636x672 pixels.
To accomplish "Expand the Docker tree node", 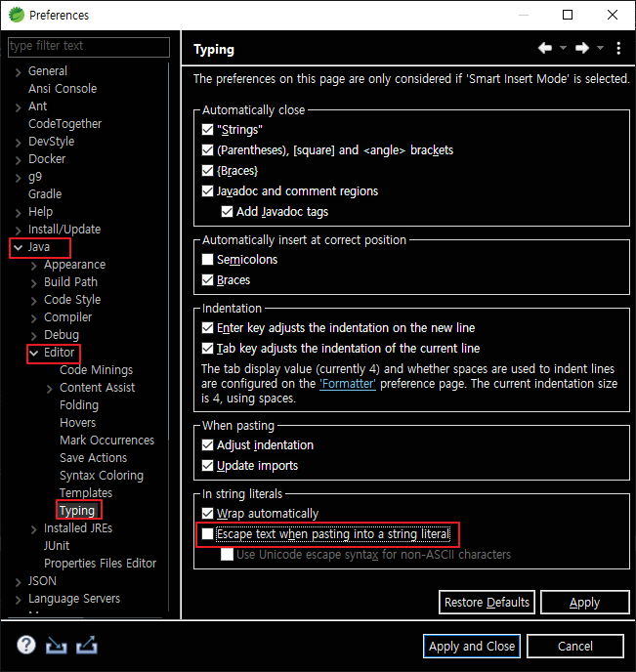I will point(18,160).
